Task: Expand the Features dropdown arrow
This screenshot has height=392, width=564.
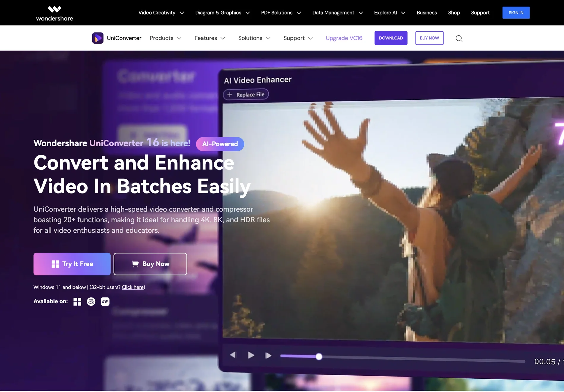Action: click(223, 38)
